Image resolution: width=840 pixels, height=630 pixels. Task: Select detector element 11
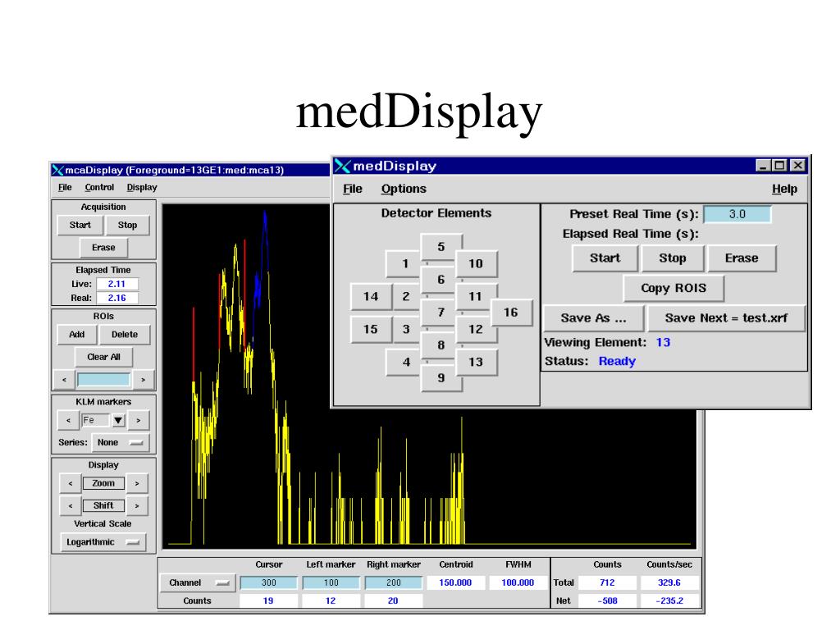pyautogui.click(x=477, y=296)
